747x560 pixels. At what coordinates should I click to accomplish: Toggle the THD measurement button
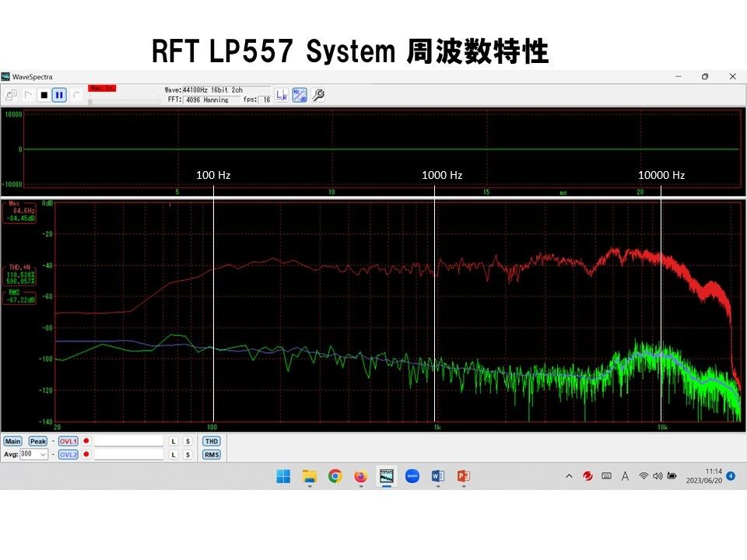[212, 442]
